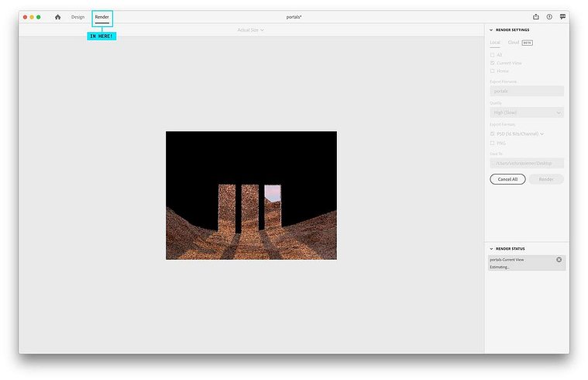Click the rendered portals preview image

click(251, 195)
